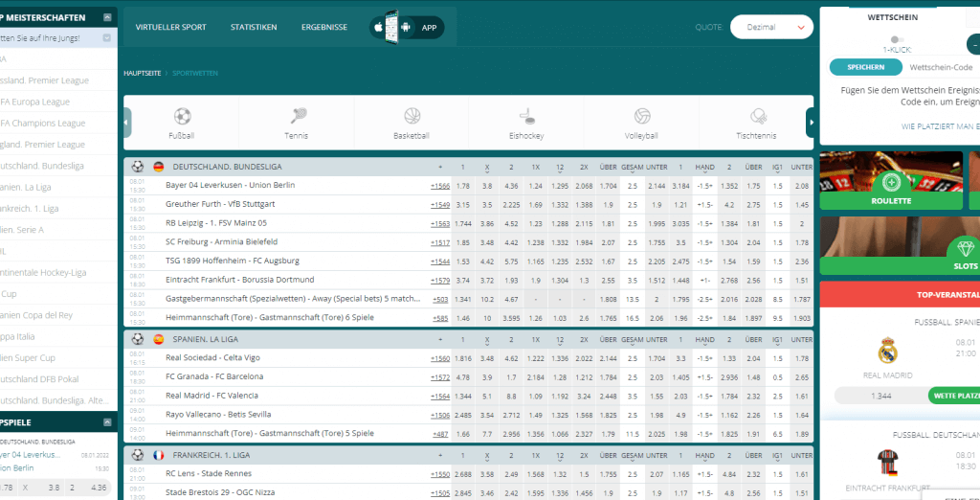This screenshot has height=500, width=980.
Task: Click the Real Madrid crest in top events
Action: (x=887, y=352)
